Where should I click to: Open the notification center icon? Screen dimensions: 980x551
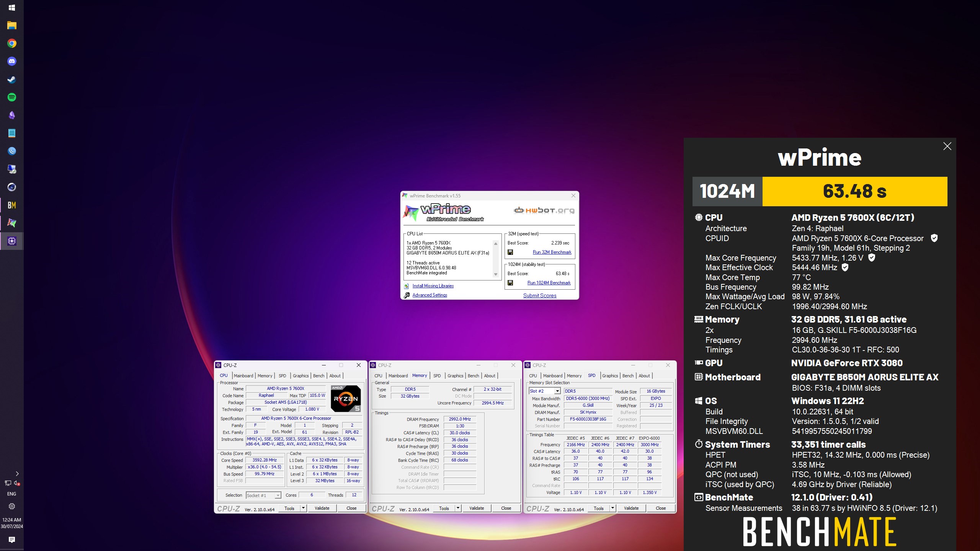[x=11, y=540]
